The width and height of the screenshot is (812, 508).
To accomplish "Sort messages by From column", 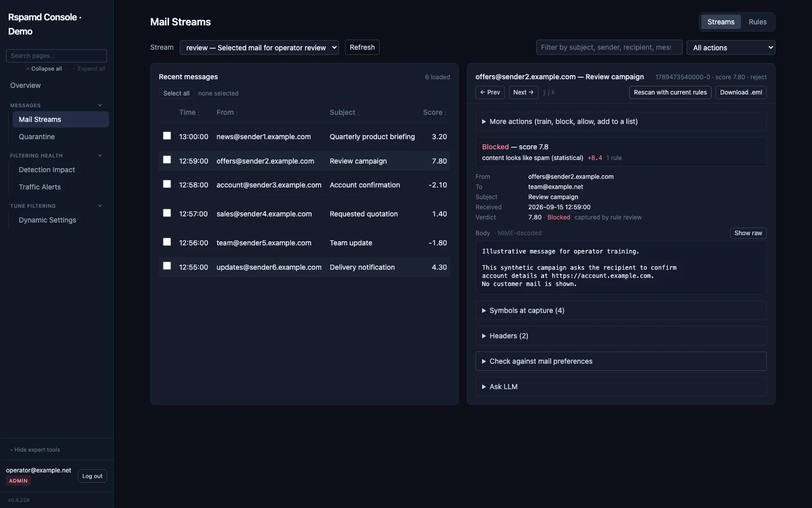I will click(x=227, y=112).
